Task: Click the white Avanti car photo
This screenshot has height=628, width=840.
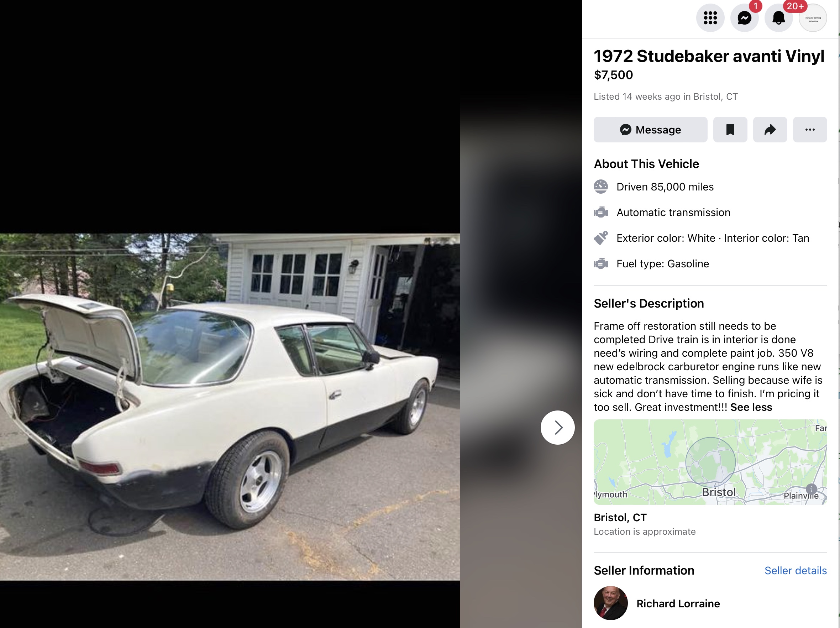Action: 230,407
